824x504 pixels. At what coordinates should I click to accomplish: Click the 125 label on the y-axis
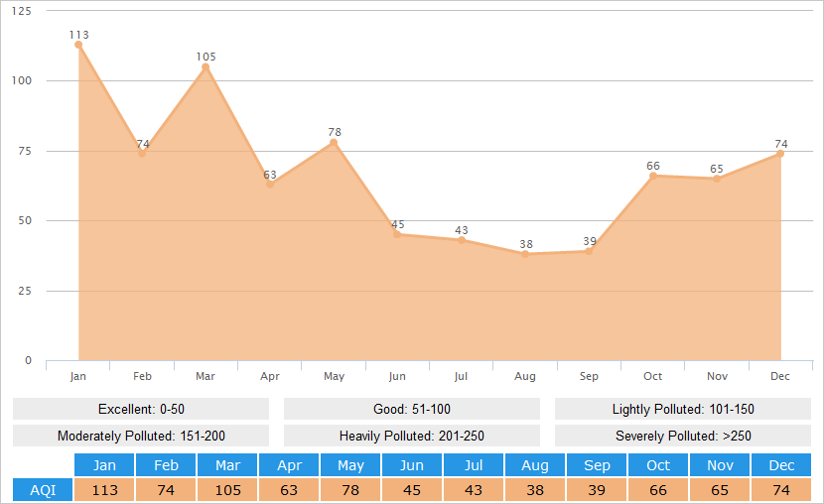point(22,11)
